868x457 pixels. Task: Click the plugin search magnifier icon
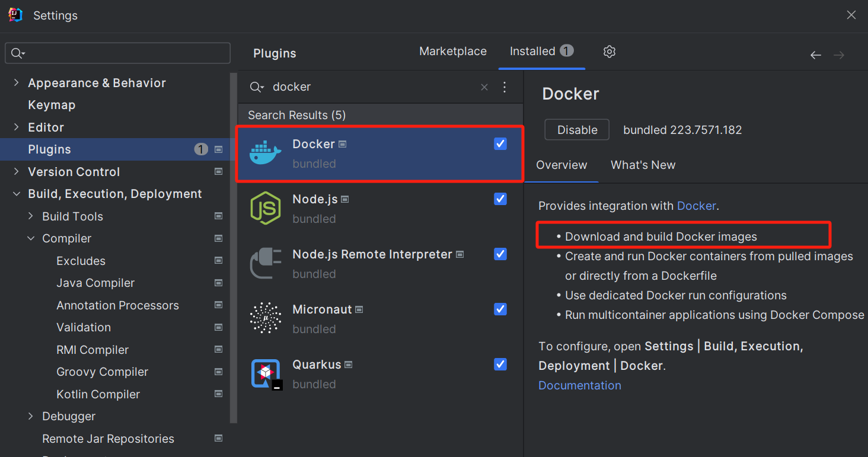tap(256, 87)
